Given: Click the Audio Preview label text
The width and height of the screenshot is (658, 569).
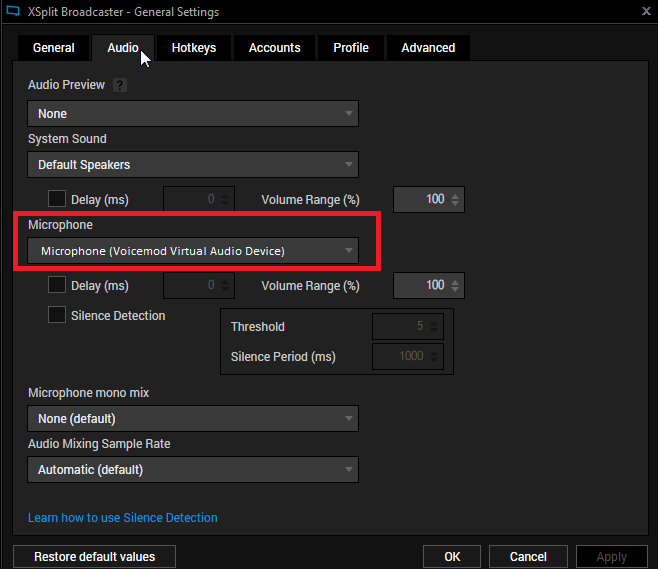Looking at the screenshot, I should (66, 85).
